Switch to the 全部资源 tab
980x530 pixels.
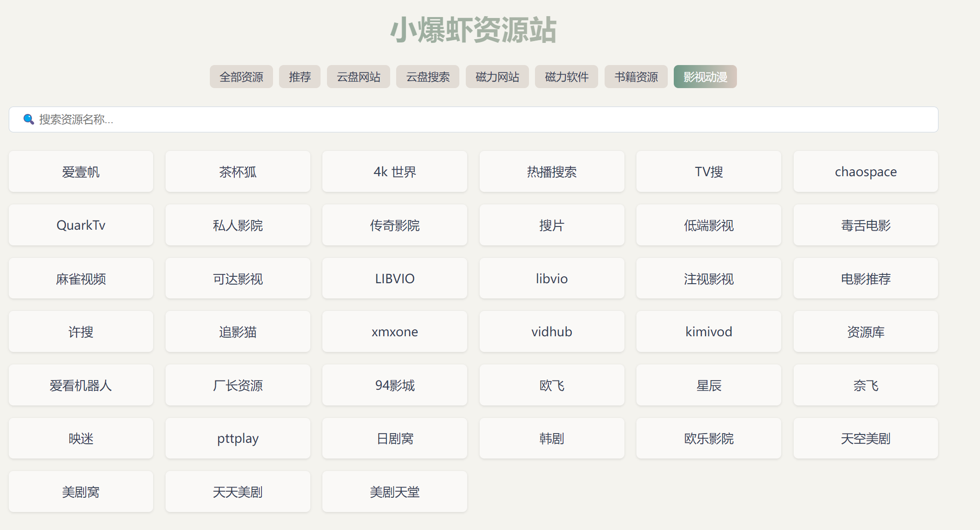[x=241, y=77]
